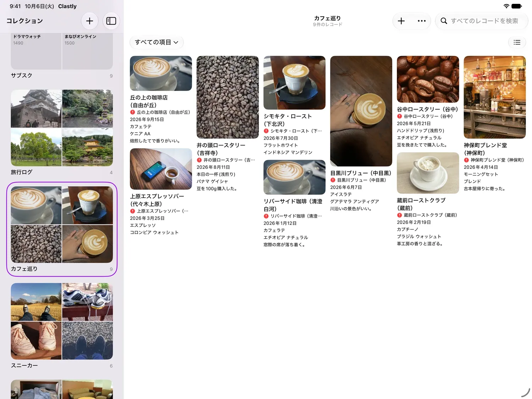Select the カフェ巡り collection
This screenshot has width=532, height=399.
(x=62, y=229)
